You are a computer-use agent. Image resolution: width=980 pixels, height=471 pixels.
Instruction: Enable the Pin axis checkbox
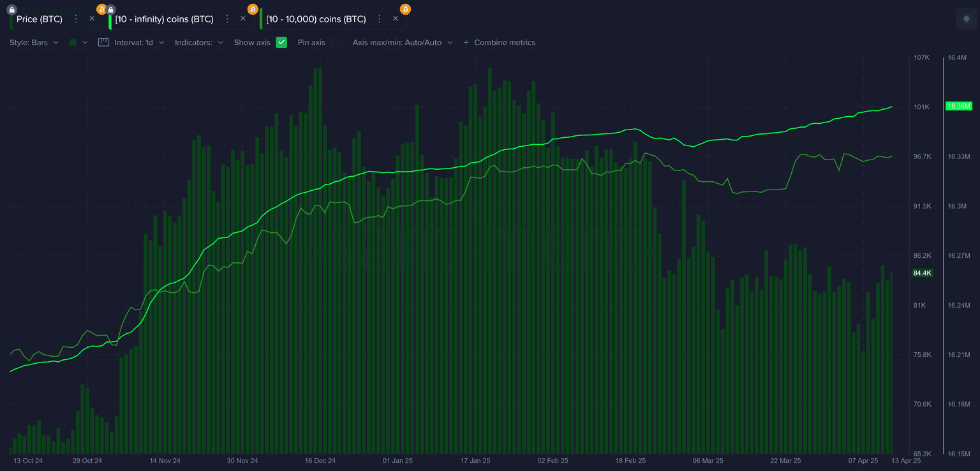[336, 43]
